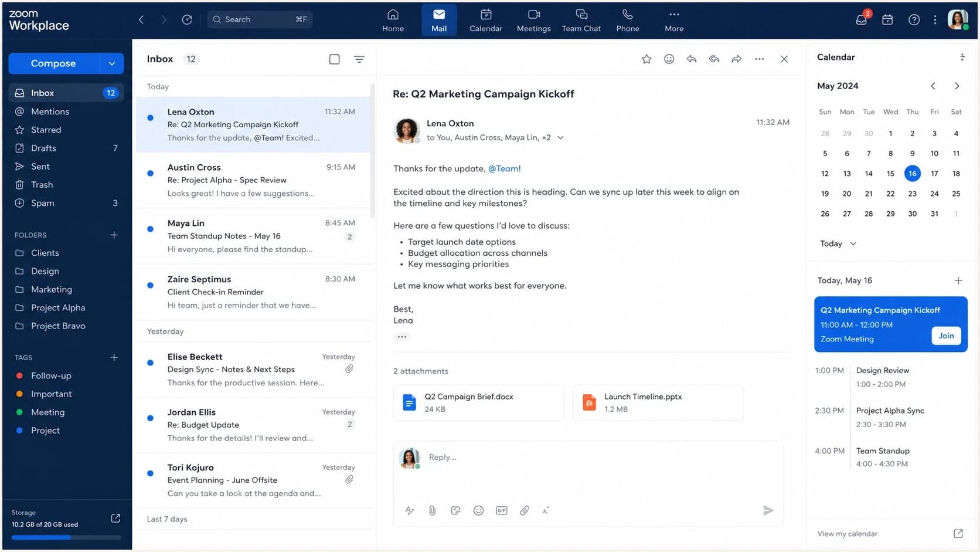Open the Drafts folder
The height and width of the screenshot is (552, 980).
point(66,148)
